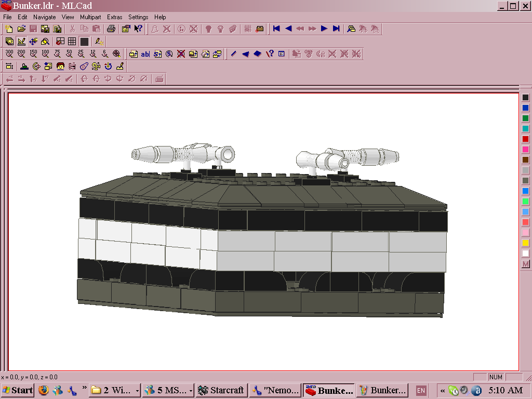Set zoom to 50 percent
532x399 pixels.
(69, 54)
